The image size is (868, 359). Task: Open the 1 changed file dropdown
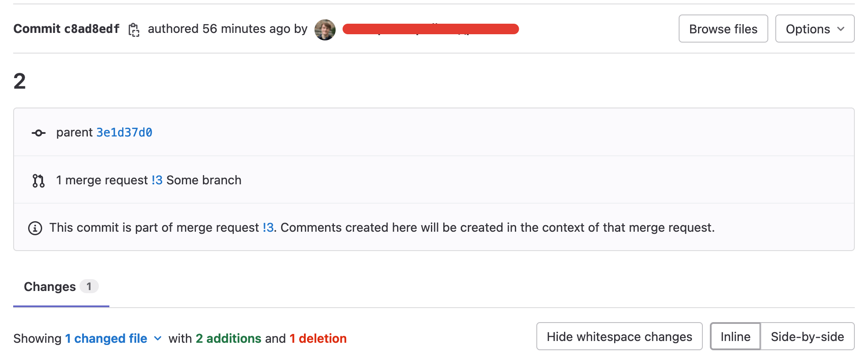[105, 338]
